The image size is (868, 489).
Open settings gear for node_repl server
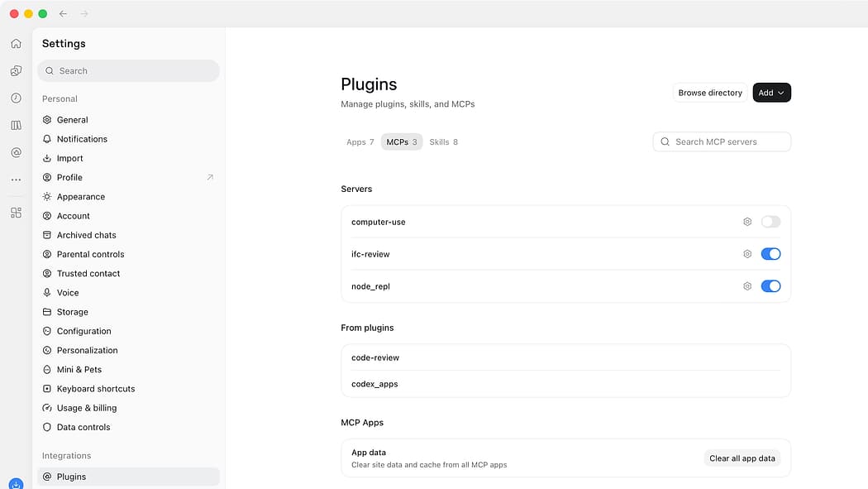[x=747, y=285]
